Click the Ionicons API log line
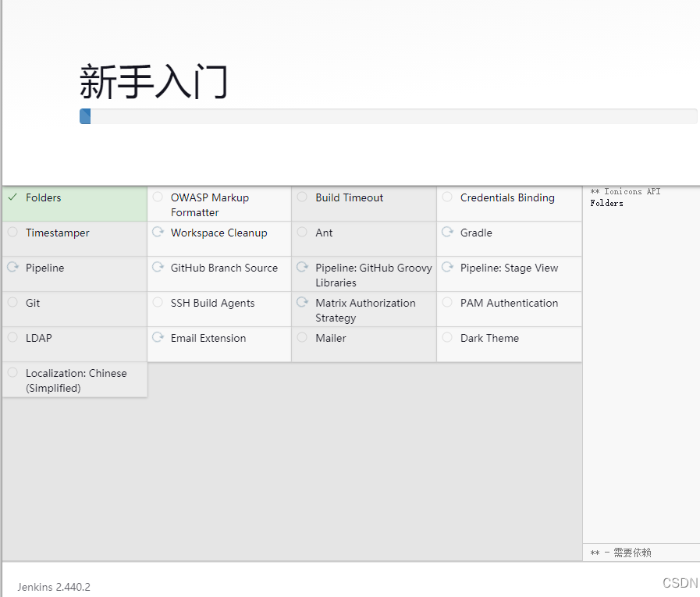This screenshot has height=597, width=700. 625,191
